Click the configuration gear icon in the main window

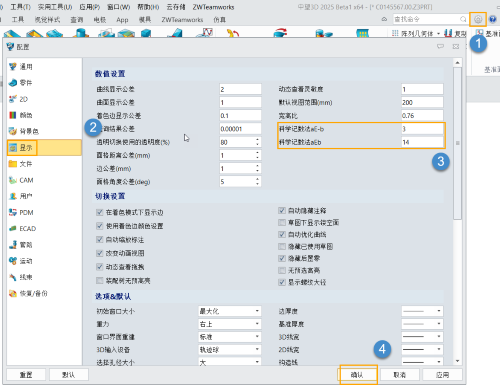pos(478,19)
